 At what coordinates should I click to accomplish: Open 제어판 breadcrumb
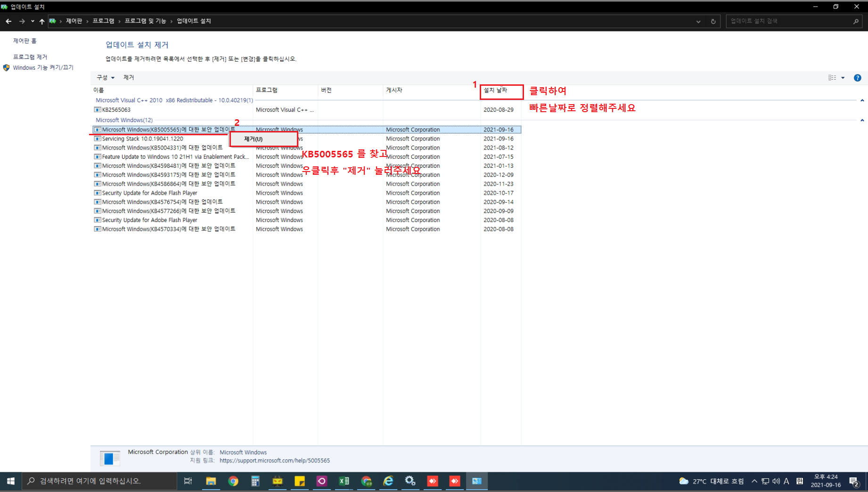pos(74,21)
